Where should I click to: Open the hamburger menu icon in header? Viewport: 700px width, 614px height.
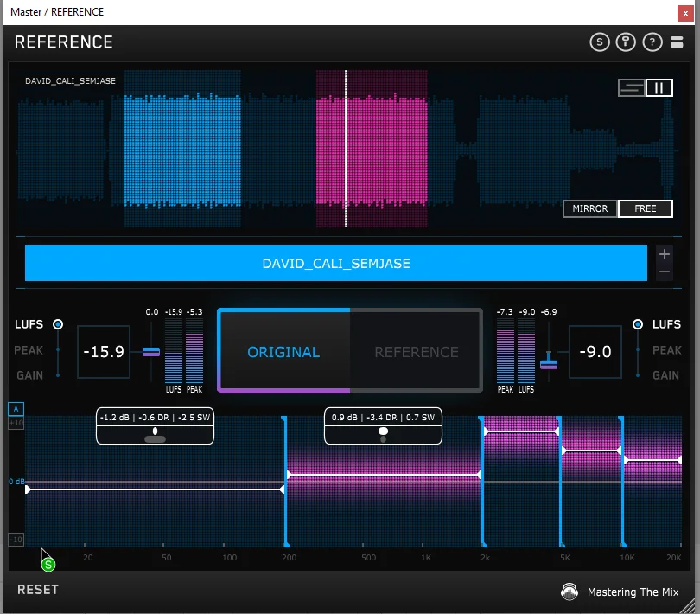tap(677, 42)
